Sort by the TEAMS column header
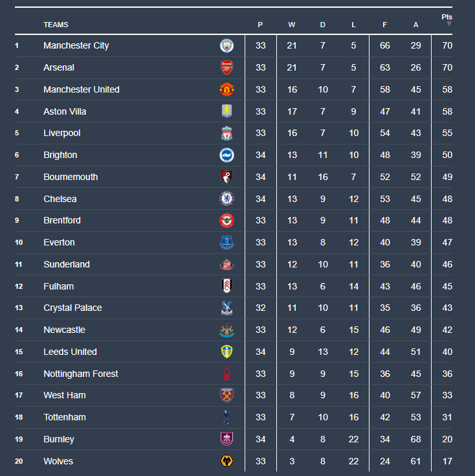The image size is (475, 476). coord(56,25)
